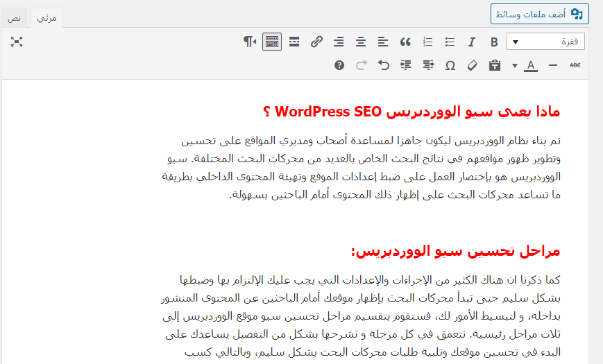603x364 pixels.
Task: Toggle italic formatting
Action: coord(472,42)
